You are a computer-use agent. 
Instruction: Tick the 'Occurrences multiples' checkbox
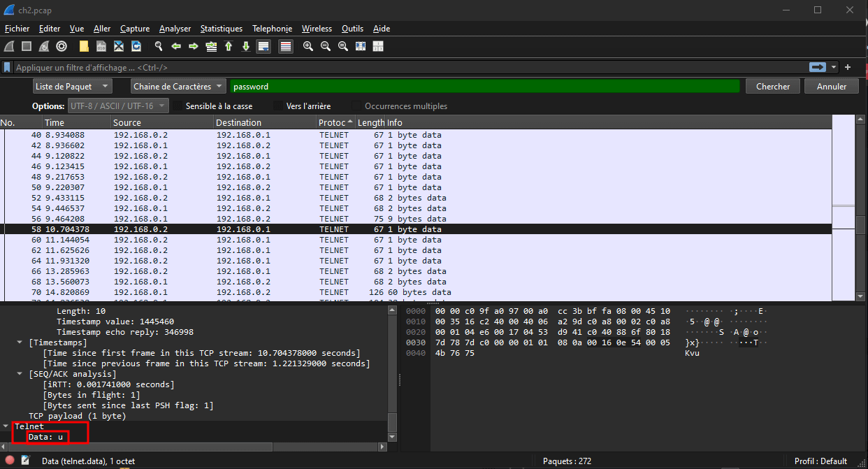tap(357, 106)
